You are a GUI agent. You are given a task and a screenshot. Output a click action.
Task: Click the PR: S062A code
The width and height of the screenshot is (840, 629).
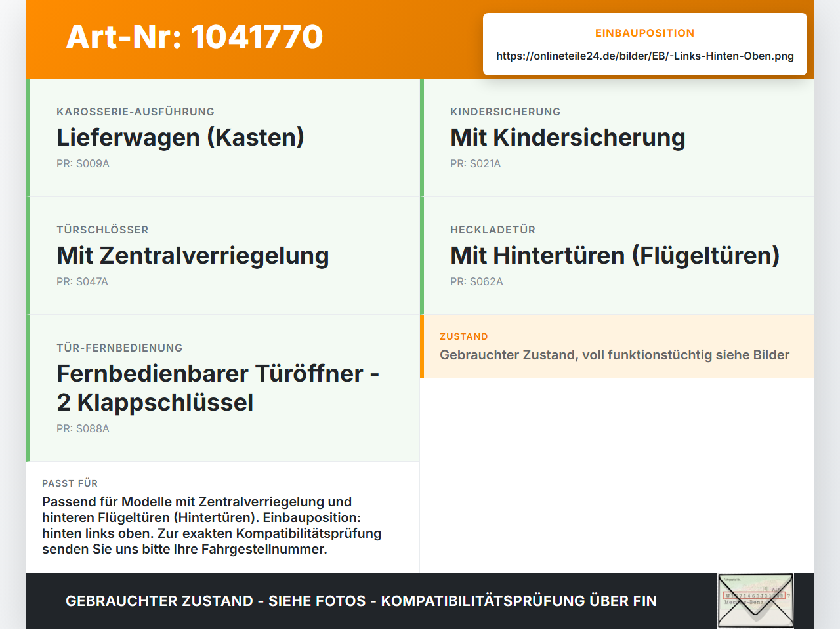(476, 281)
